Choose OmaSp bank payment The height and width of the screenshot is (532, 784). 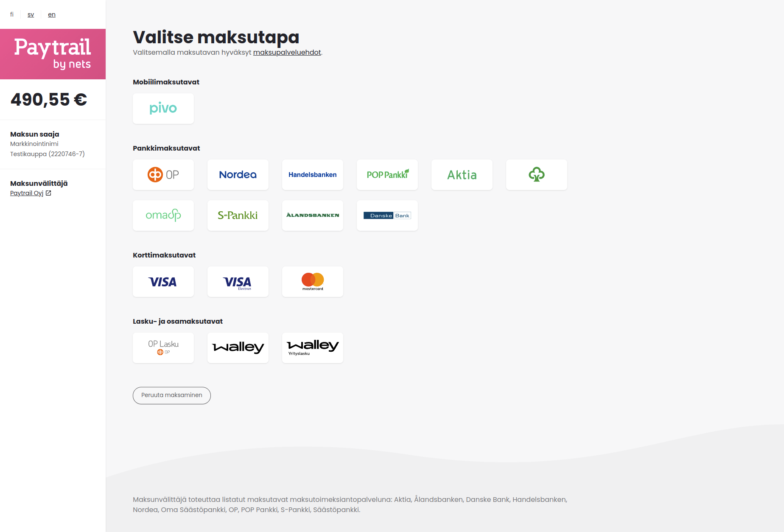click(x=163, y=216)
